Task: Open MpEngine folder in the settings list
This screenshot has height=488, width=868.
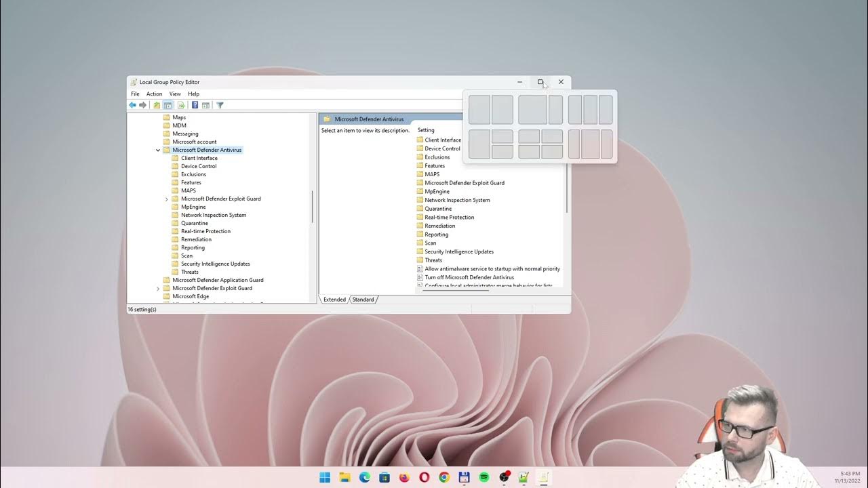Action: click(437, 192)
